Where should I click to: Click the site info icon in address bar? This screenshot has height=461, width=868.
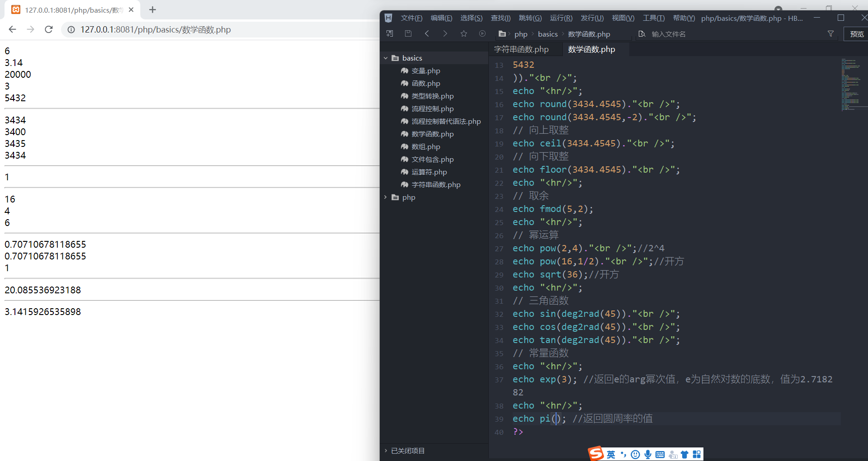(x=71, y=29)
